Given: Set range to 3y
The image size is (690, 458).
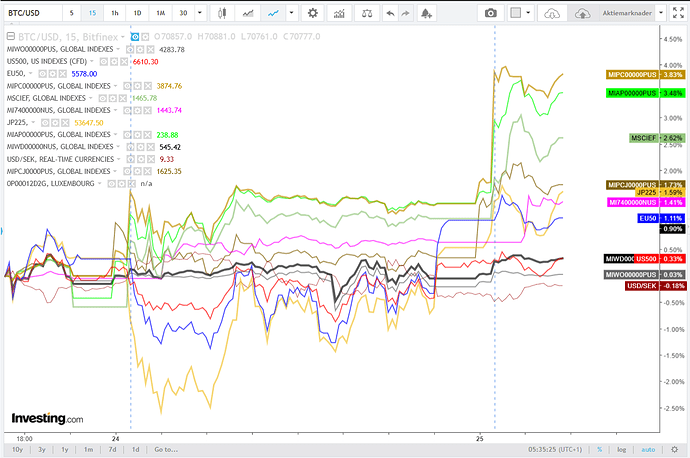Looking at the screenshot, I should pyautogui.click(x=42, y=449).
